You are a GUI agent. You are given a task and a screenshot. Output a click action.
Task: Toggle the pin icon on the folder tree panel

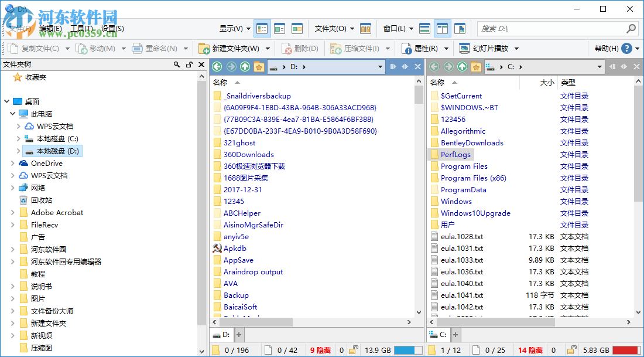click(x=189, y=64)
